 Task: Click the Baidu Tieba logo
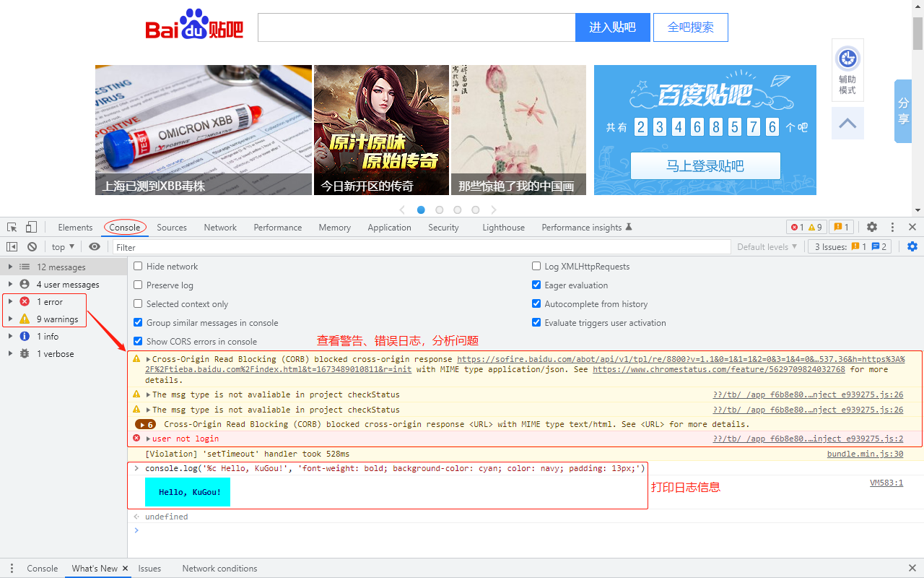pos(194,24)
